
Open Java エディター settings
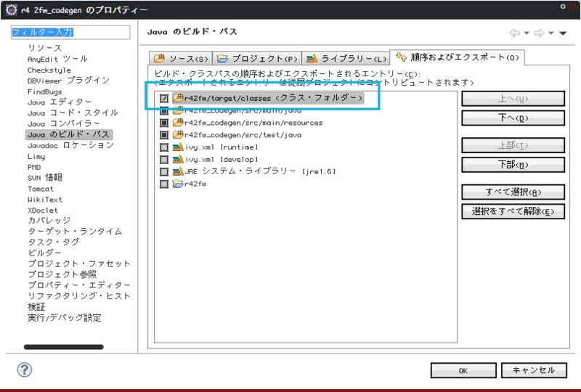[x=60, y=102]
